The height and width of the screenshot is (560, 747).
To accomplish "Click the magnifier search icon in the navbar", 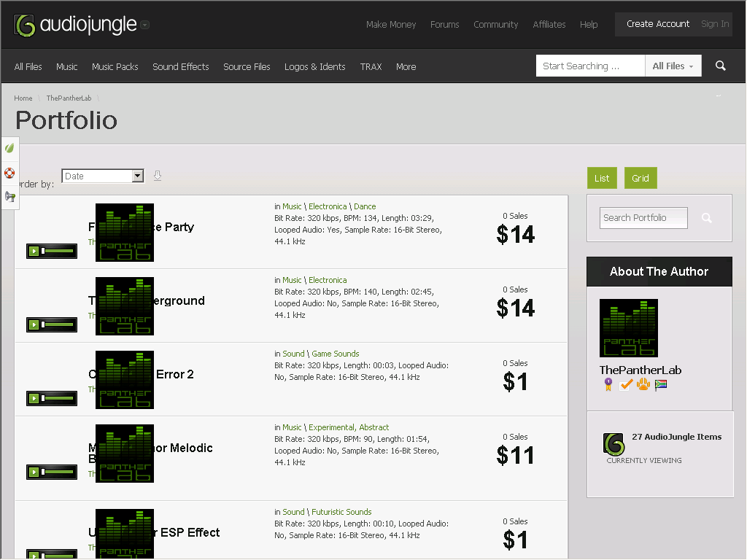I will click(720, 66).
